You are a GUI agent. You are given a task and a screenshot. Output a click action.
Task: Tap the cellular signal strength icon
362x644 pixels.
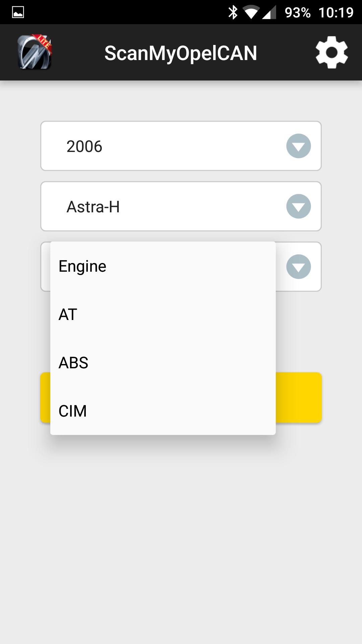(269, 13)
